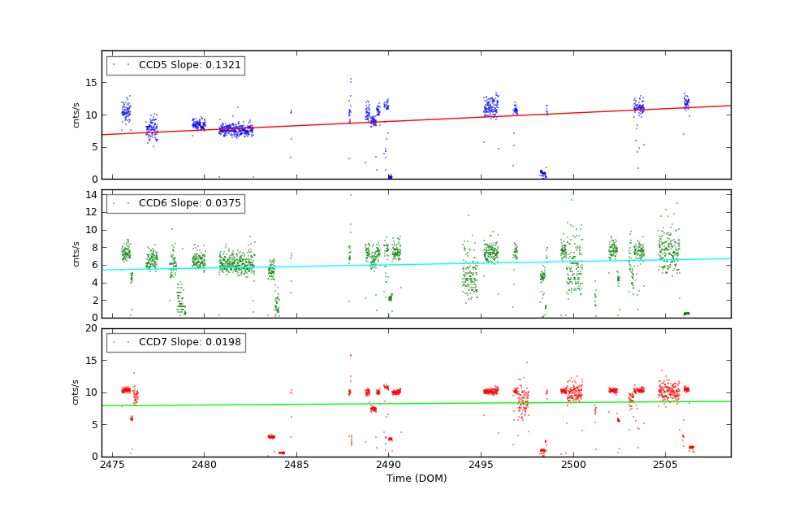Screen dimensions: 812x507
Task: Click the 2500 tick label on x-axis
Action: click(573, 465)
